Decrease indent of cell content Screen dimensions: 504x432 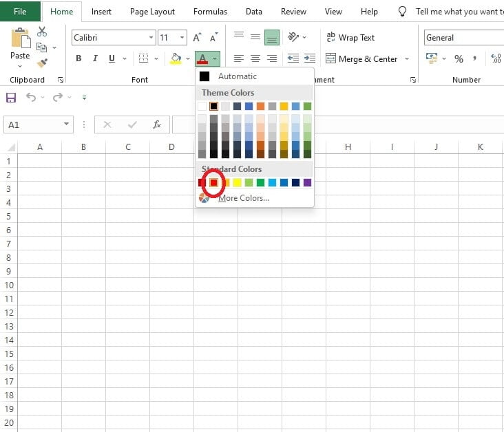[x=293, y=58]
